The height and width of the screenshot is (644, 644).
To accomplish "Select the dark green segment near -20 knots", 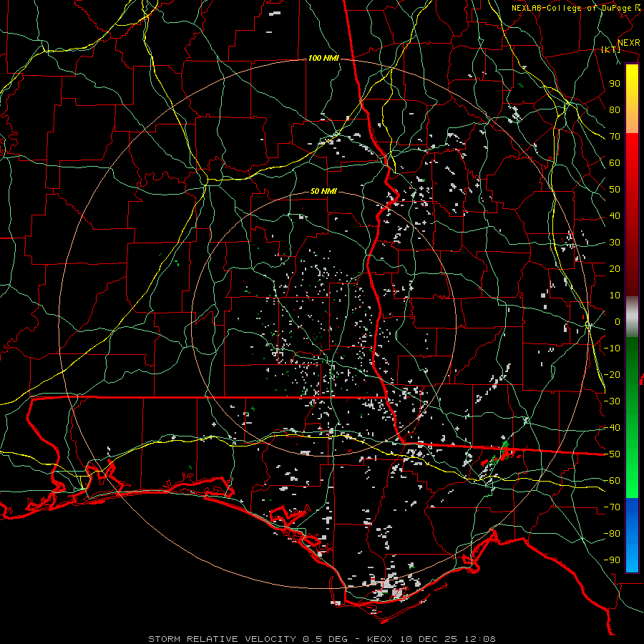I will pyautogui.click(x=632, y=374).
